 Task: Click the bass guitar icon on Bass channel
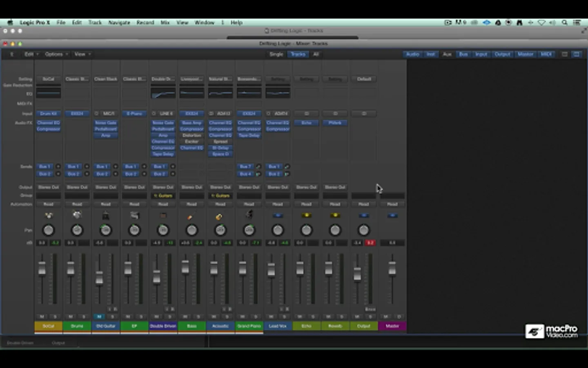[x=191, y=215]
